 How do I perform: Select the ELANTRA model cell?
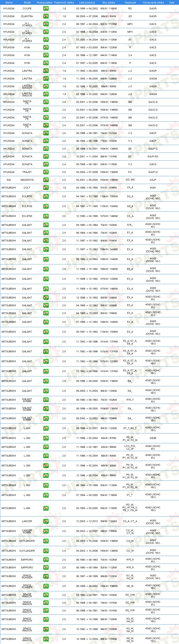click(x=27, y=16)
